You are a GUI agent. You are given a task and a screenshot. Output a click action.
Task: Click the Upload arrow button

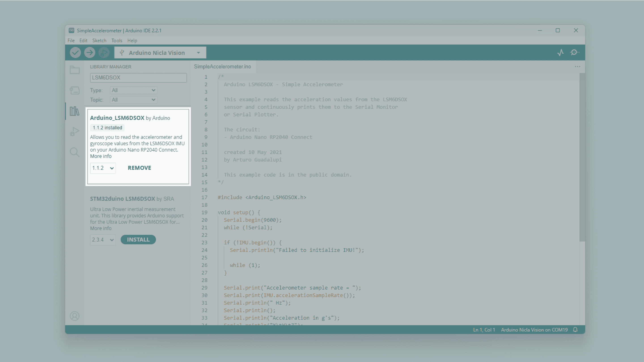(89, 53)
